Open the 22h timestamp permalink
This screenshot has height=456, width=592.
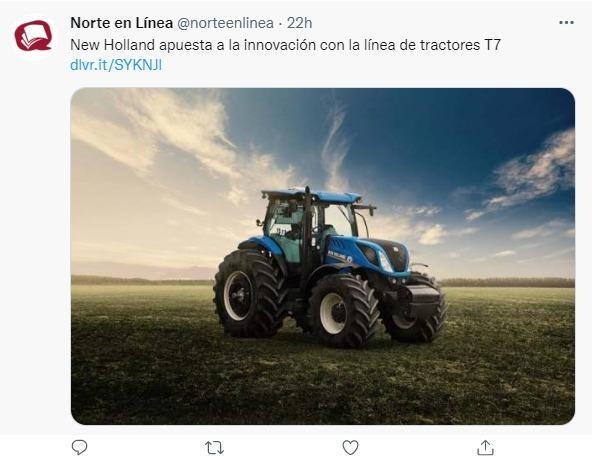click(x=299, y=23)
